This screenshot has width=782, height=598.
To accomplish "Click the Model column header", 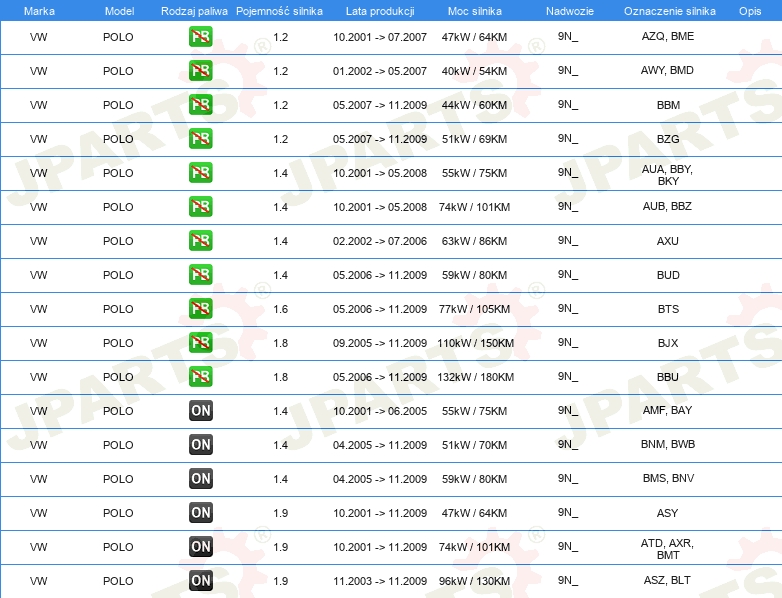I will pos(119,11).
